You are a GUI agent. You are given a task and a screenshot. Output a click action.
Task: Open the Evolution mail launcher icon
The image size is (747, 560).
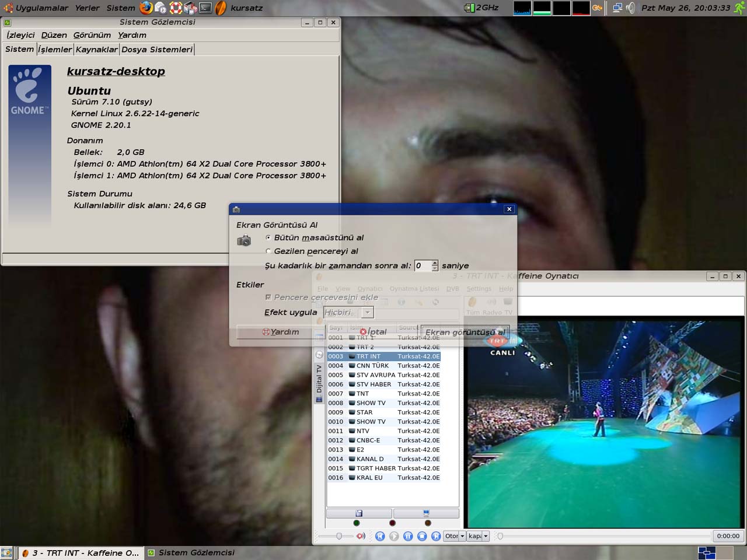[161, 8]
